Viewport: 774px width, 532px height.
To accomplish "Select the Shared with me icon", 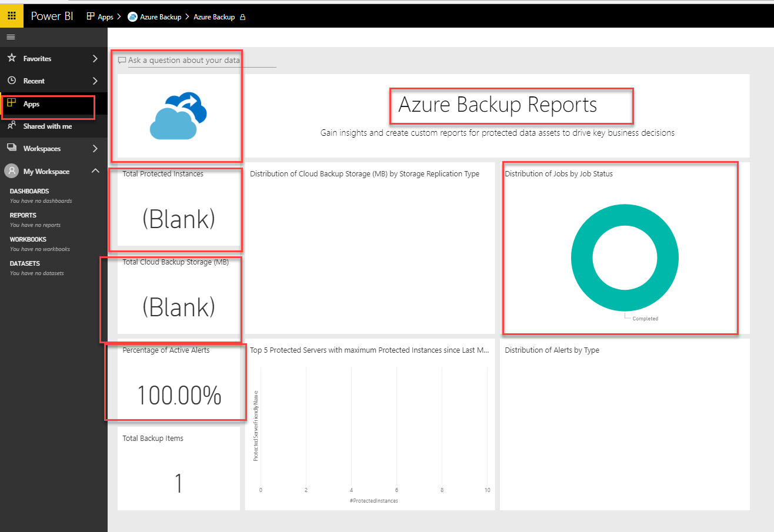I will click(12, 126).
